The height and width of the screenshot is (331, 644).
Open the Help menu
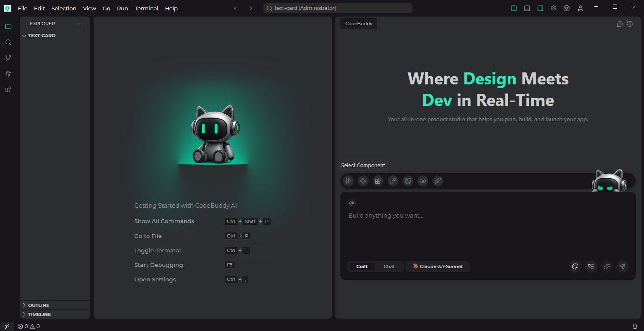click(x=171, y=8)
